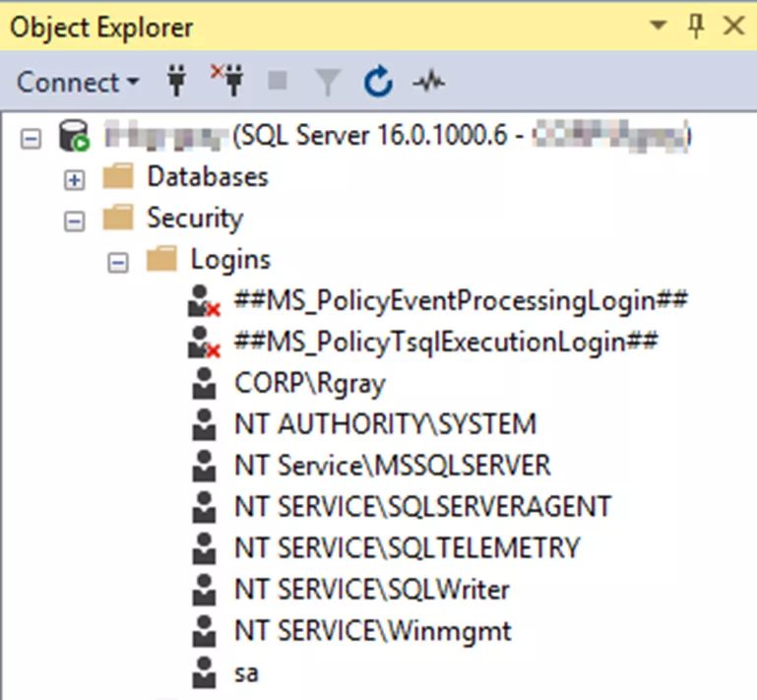Select NT SERVICE\Winmgmt login
This screenshot has width=757, height=700.
point(373,632)
